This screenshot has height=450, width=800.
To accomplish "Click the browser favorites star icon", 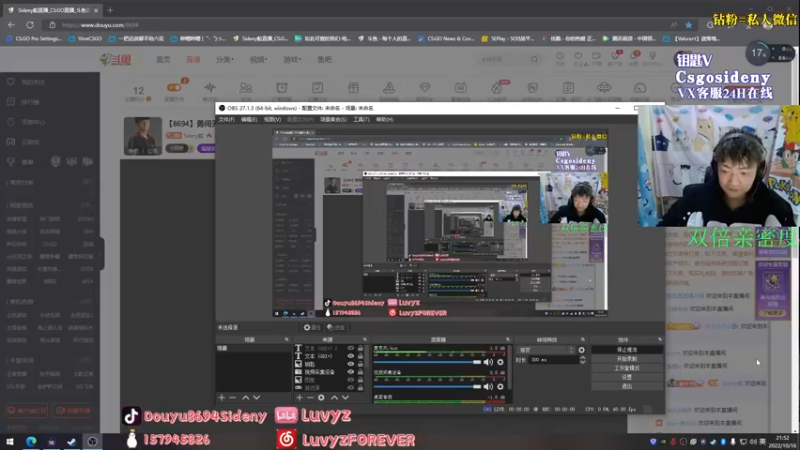I will (689, 24).
